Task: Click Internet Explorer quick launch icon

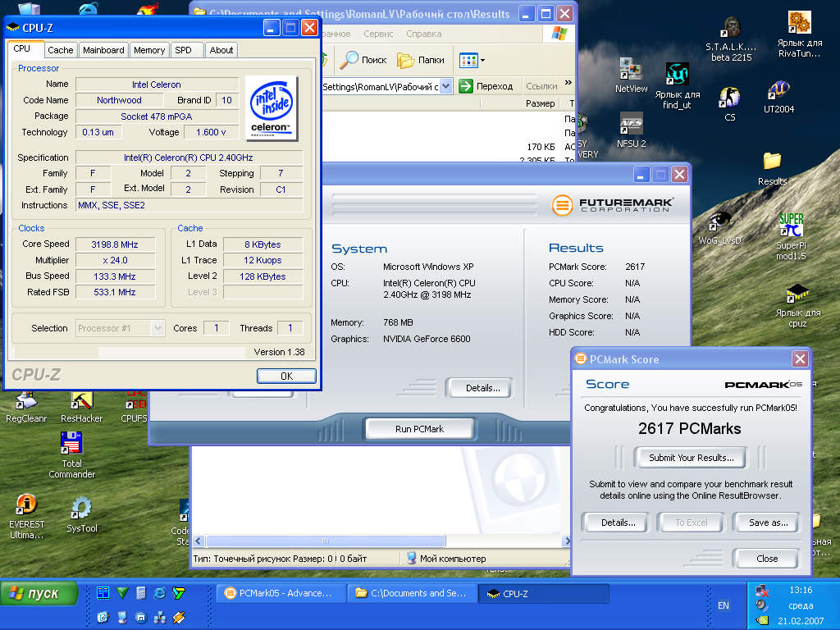Action: point(159,593)
